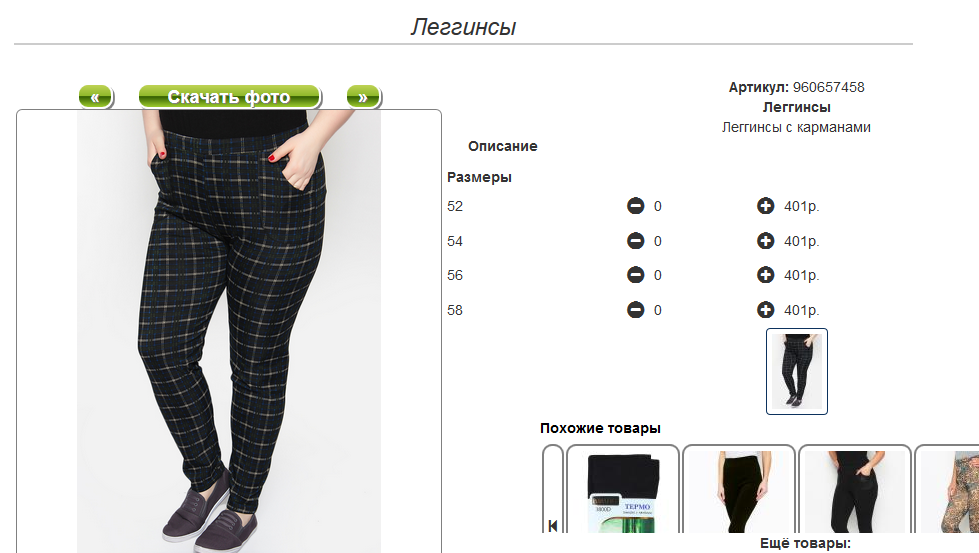This screenshot has width=979, height=553.
Task: Click the main plaid leggings photo
Action: click(x=229, y=331)
